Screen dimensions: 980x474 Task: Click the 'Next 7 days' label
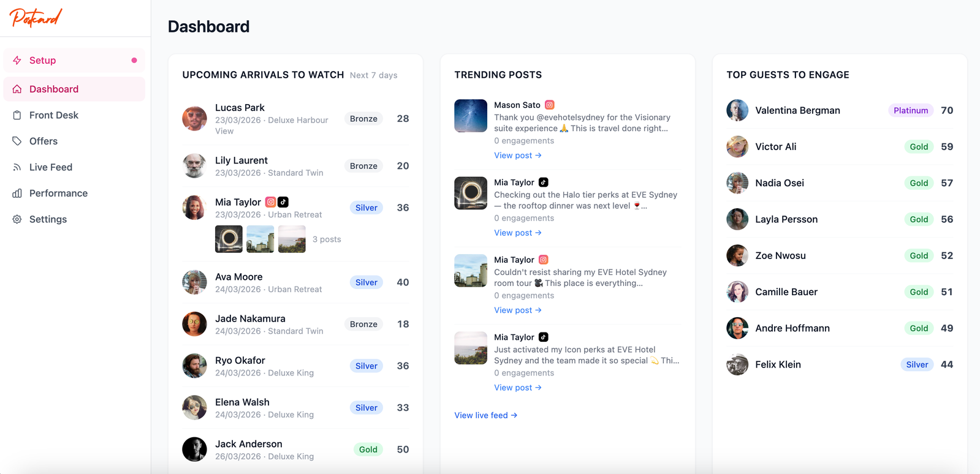[374, 75]
